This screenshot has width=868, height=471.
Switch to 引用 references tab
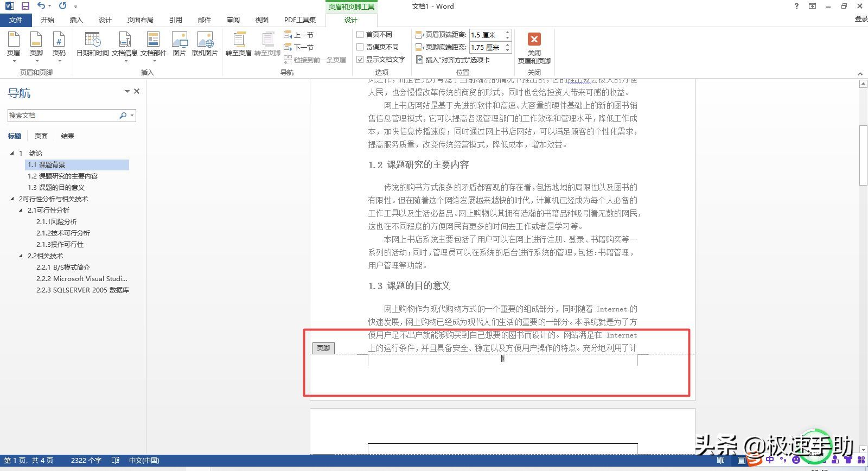click(x=176, y=20)
